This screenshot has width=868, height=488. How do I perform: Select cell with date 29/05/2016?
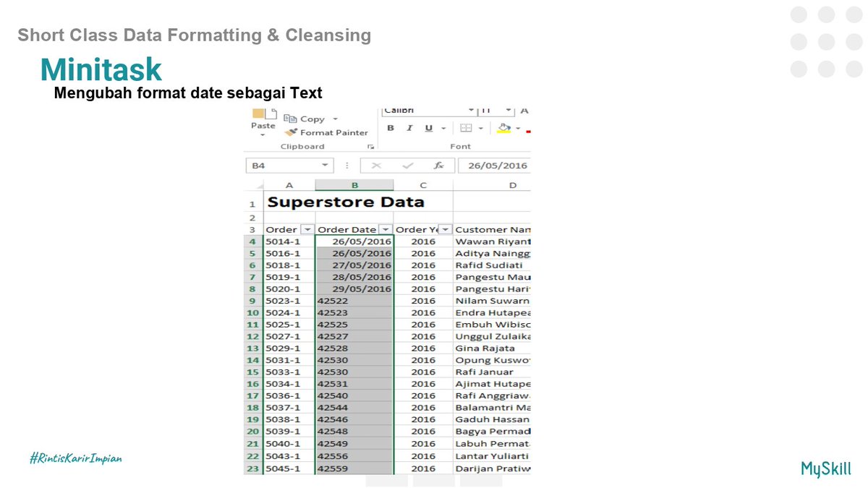(x=354, y=289)
